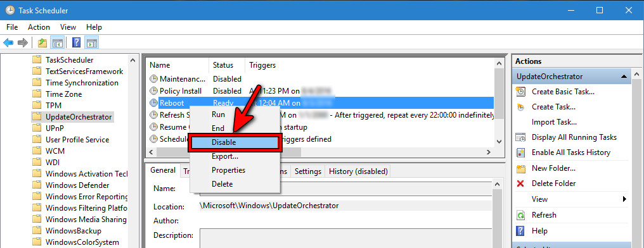Choose Properties from the context menu

coord(235,170)
